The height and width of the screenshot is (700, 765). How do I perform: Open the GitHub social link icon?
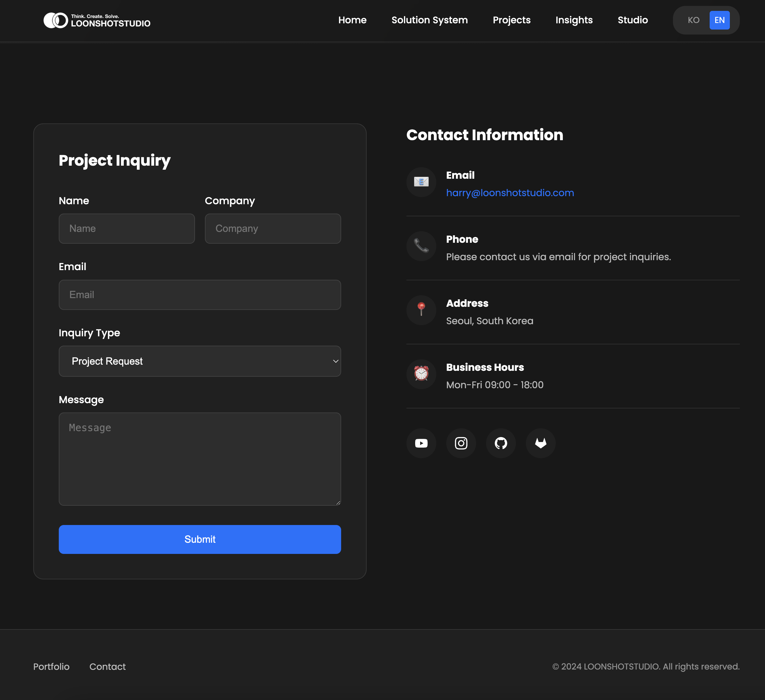point(501,443)
